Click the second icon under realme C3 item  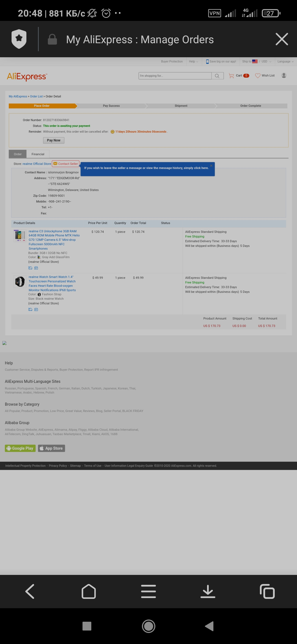click(36, 268)
